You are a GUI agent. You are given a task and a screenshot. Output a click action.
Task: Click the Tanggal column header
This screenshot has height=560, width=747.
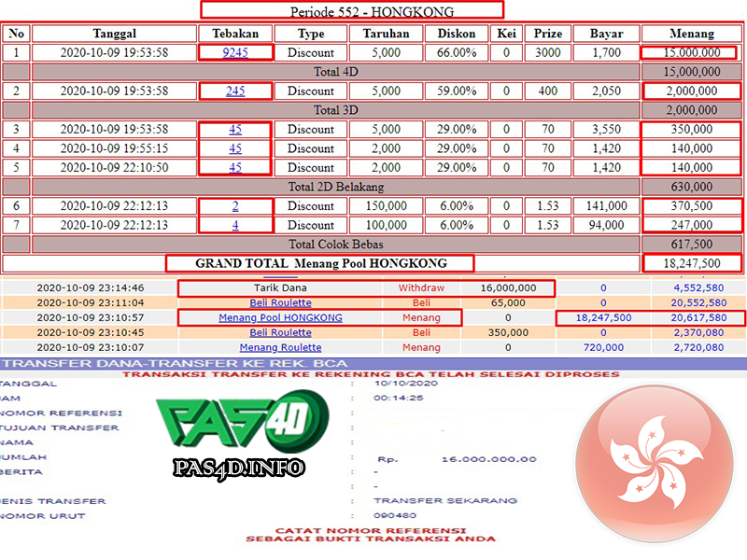114,34
